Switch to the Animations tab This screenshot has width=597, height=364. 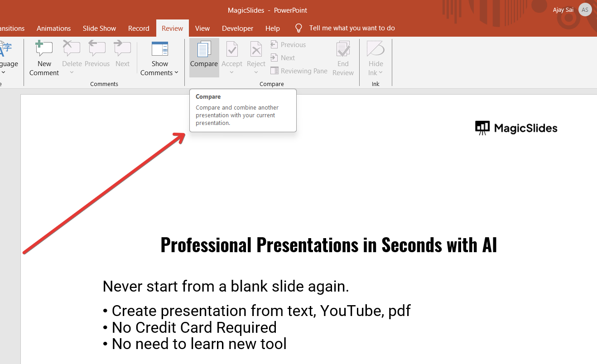coord(54,28)
